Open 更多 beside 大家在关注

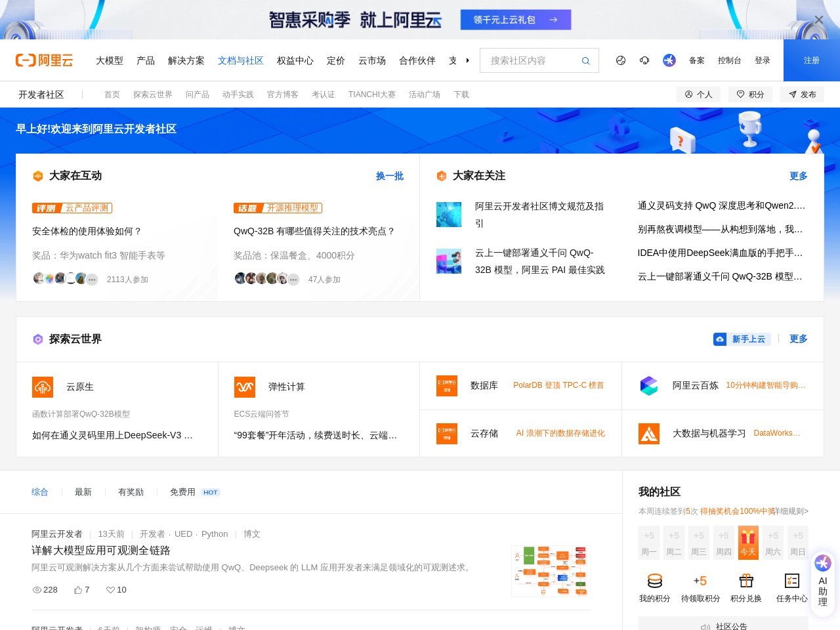click(797, 176)
